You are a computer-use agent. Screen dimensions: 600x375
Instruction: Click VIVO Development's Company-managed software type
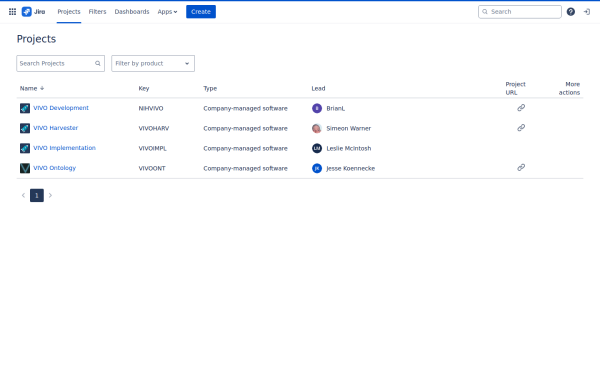click(245, 108)
